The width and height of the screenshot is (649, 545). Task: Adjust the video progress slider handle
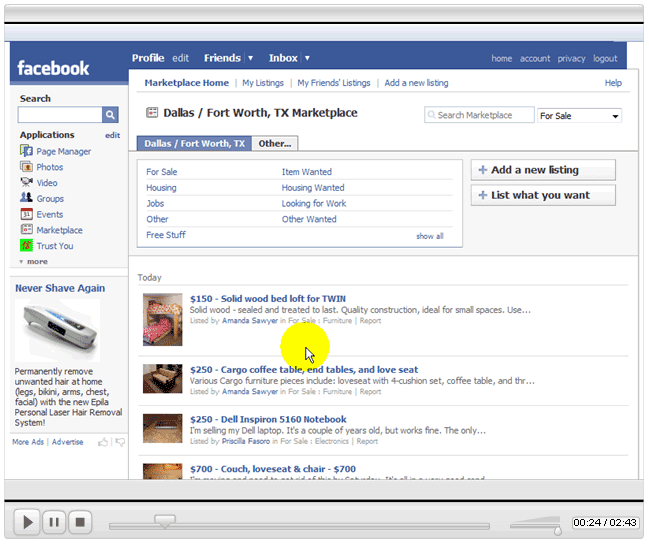click(165, 521)
